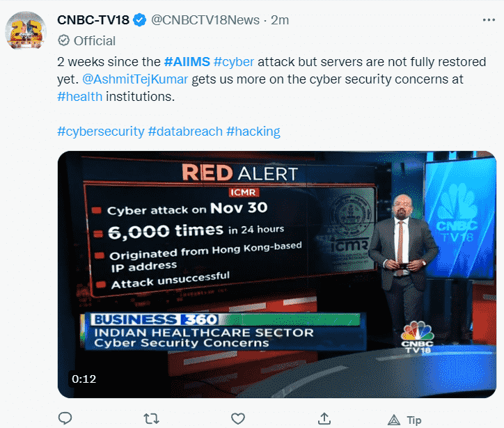
Task: Open the CNBC-TV18 display name
Action: coord(95,20)
